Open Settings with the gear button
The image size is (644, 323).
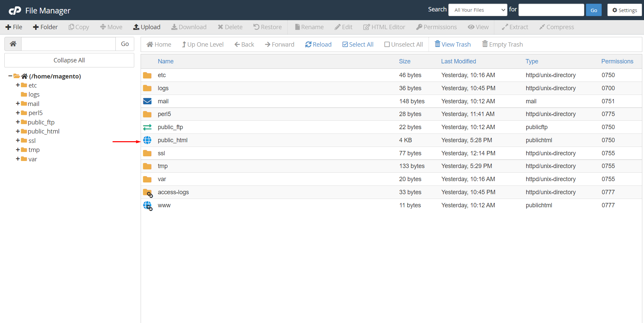pyautogui.click(x=624, y=10)
